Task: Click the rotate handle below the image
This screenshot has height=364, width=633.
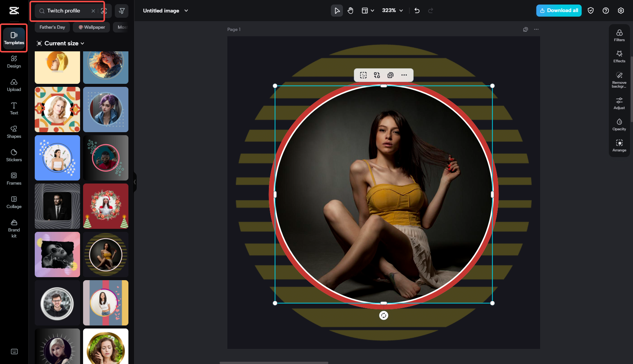Action: pos(384,316)
